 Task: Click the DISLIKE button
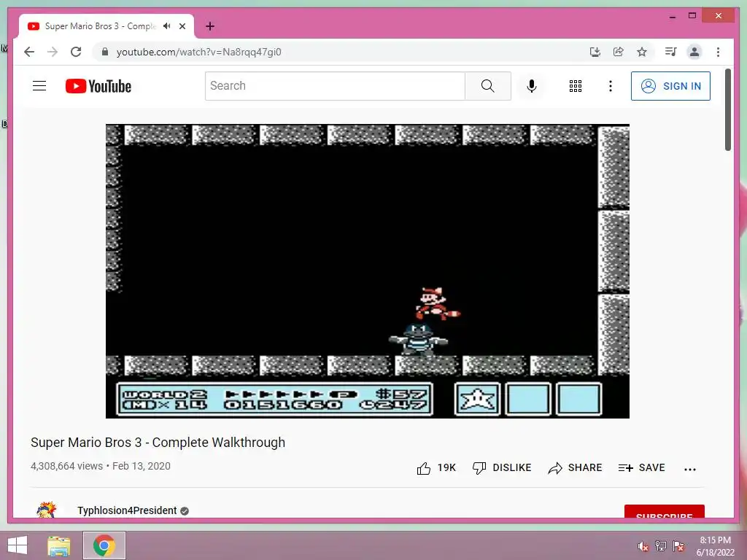502,468
